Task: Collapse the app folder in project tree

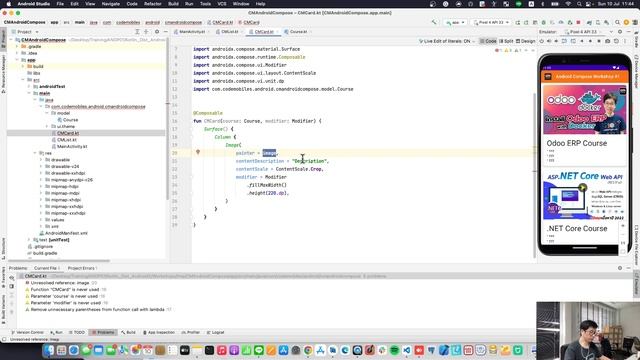Action: [x=17, y=60]
